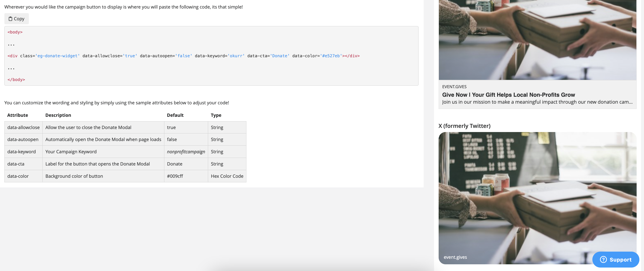Click the nonprofitcampaign default value
The image size is (644, 271).
pos(186,152)
